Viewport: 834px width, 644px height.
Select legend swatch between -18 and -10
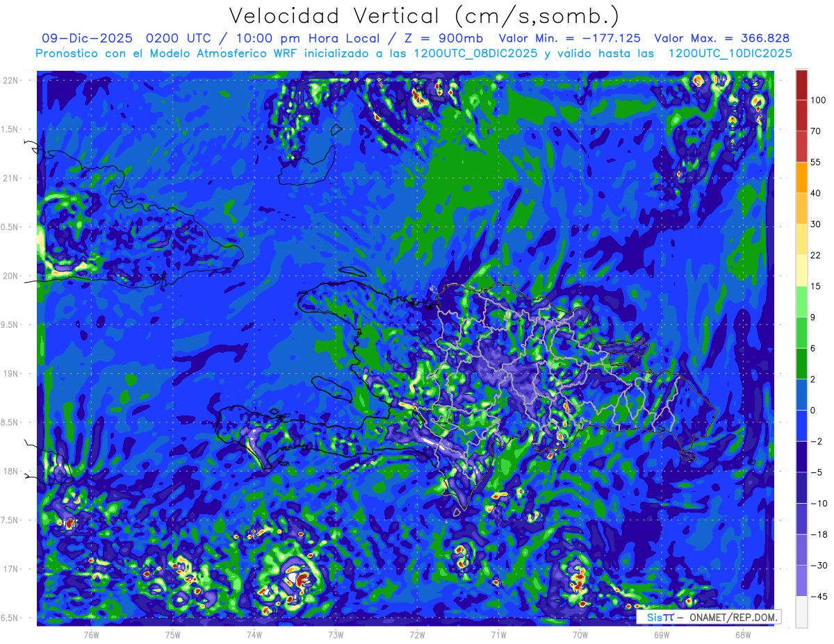[x=801, y=519]
